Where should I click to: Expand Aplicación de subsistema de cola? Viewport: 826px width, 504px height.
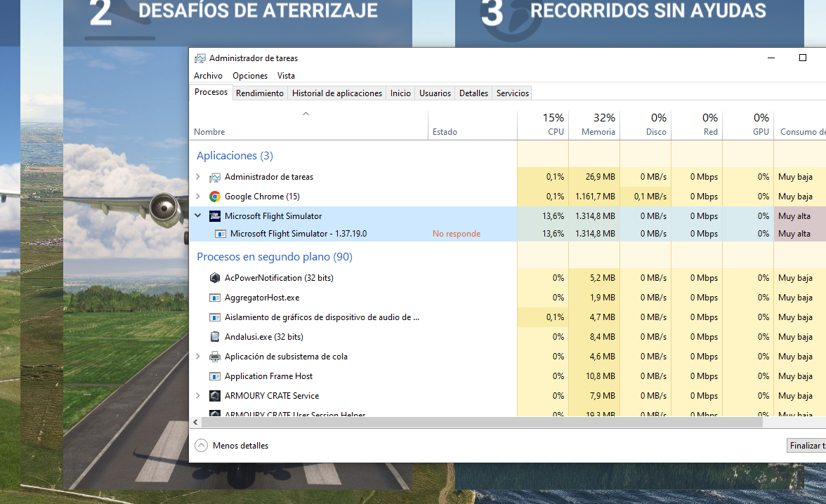pos(198,357)
